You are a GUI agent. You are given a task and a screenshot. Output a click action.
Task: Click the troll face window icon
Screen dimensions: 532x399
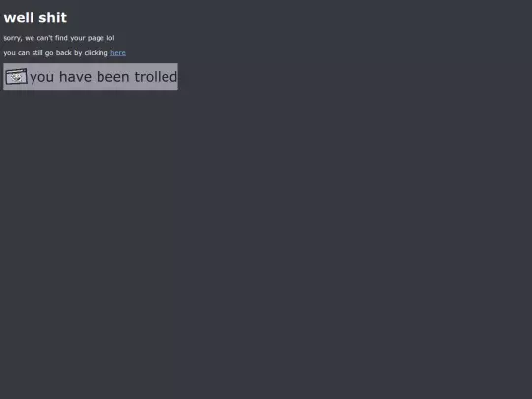(x=16, y=76)
